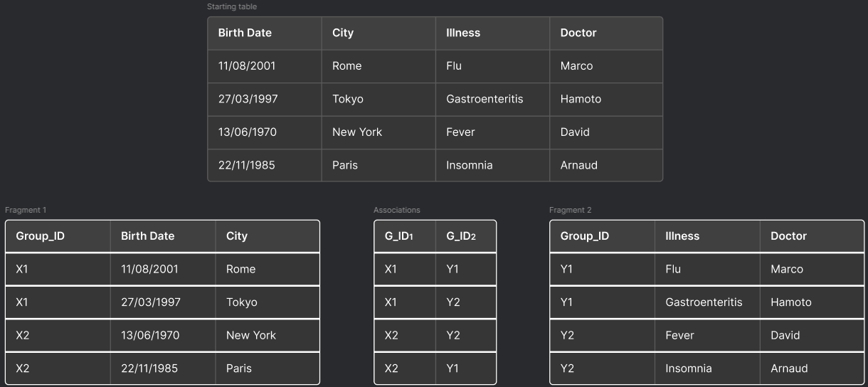The image size is (868, 387).
Task: Select Gastroenteritis in the Starting table
Action: [484, 99]
